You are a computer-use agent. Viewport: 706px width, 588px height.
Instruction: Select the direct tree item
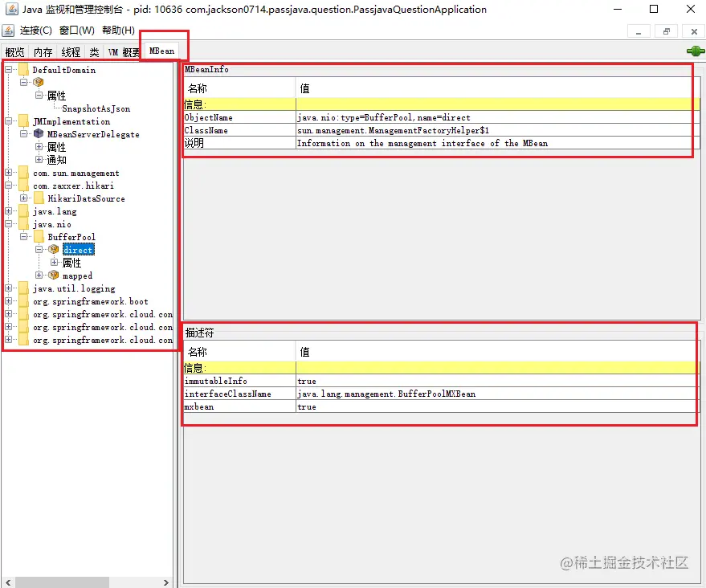[79, 250]
